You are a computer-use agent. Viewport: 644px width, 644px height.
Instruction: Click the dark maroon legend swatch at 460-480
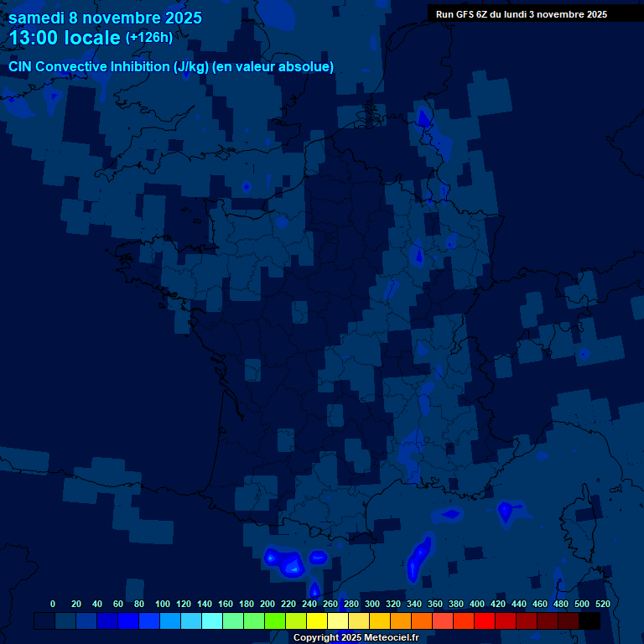(x=548, y=621)
